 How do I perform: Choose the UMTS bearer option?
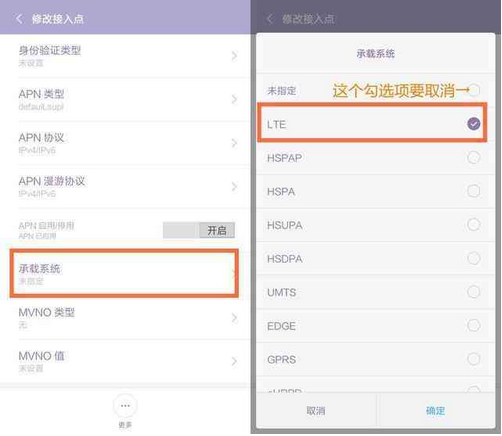(375, 292)
